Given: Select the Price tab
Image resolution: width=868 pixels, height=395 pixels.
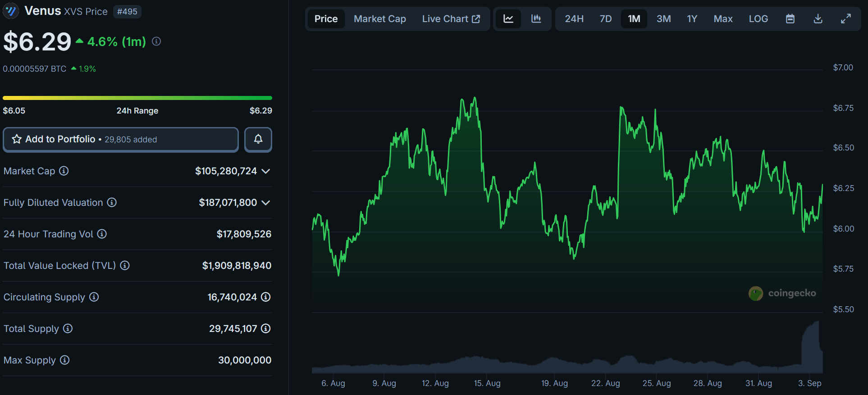Looking at the screenshot, I should [x=326, y=18].
